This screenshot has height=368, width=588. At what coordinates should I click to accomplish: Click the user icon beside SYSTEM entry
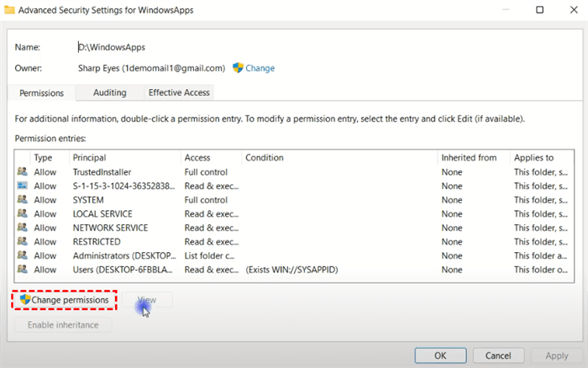(x=22, y=200)
